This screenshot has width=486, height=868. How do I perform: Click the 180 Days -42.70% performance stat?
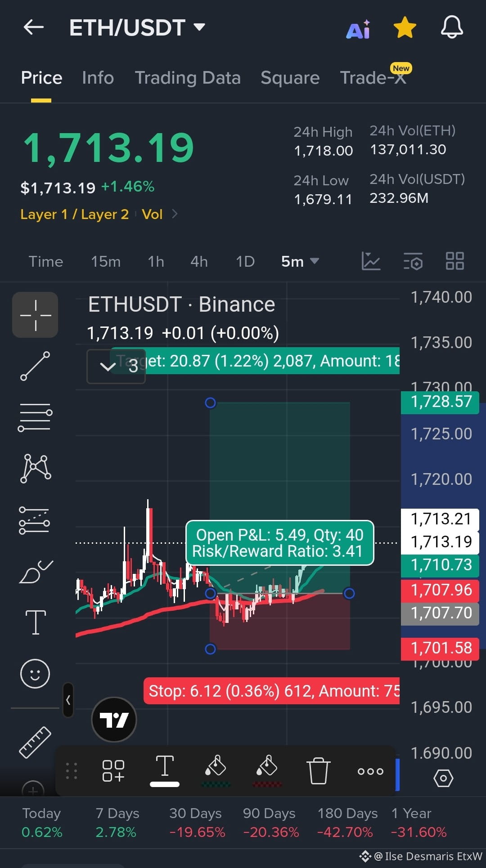click(x=346, y=823)
